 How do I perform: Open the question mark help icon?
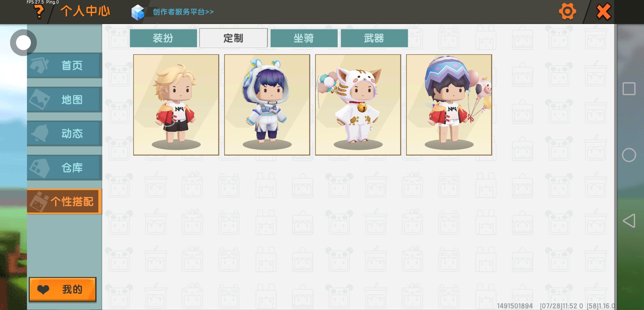pyautogui.click(x=39, y=12)
